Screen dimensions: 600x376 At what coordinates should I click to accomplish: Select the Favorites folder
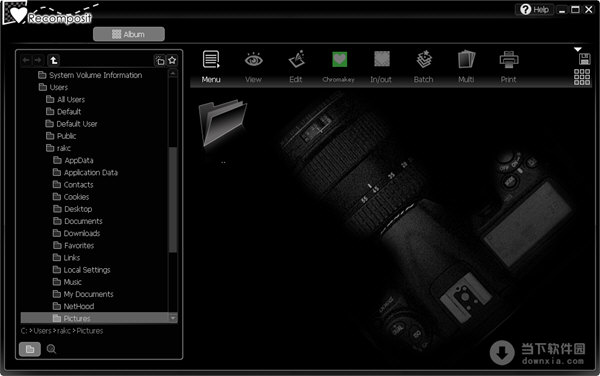tap(73, 246)
